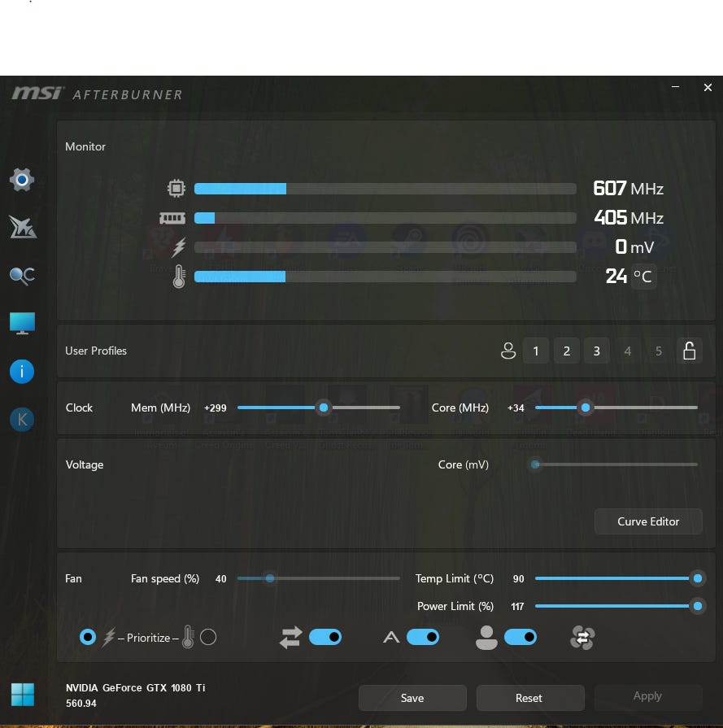Click the power limit value 117
723x728 pixels.
click(517, 606)
